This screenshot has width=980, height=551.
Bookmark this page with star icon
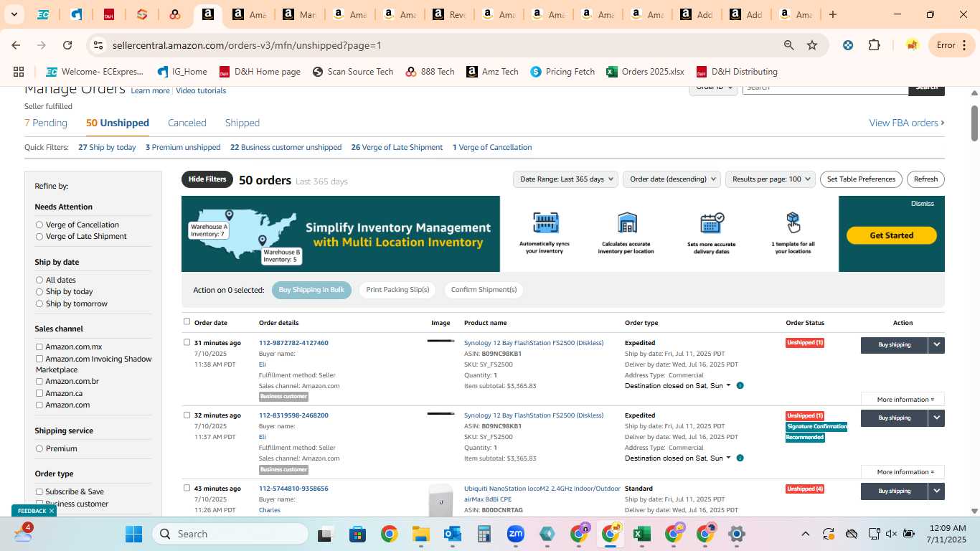[812, 45]
